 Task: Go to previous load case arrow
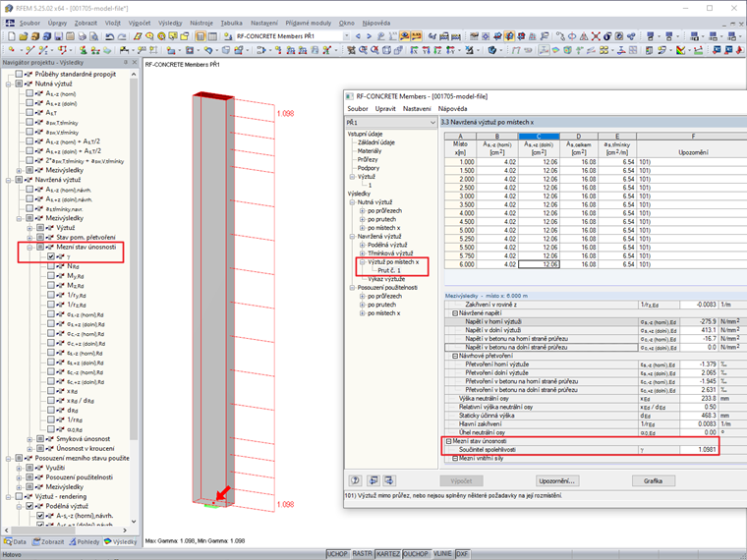358,36
